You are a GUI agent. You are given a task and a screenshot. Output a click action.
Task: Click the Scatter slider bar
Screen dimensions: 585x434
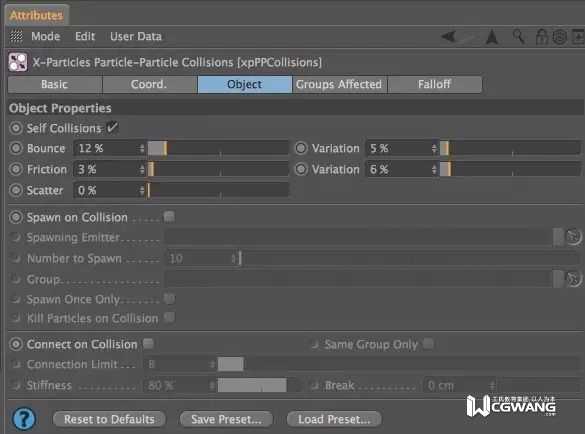[x=218, y=190]
